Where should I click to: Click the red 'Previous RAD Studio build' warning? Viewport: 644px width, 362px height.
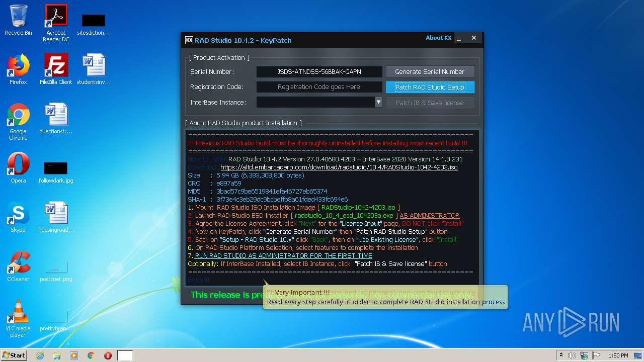(x=328, y=143)
